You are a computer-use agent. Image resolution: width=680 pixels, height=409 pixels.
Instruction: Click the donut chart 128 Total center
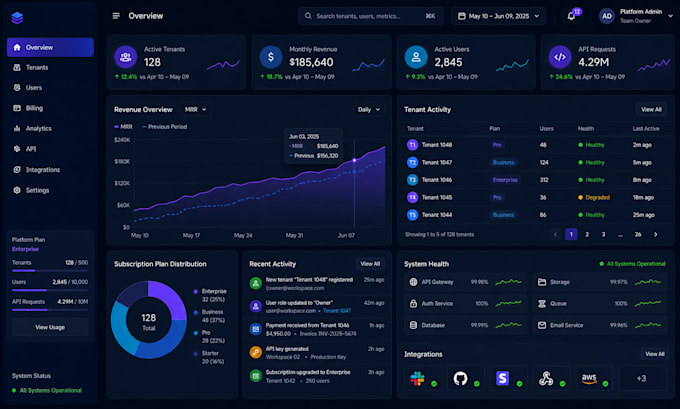click(148, 322)
